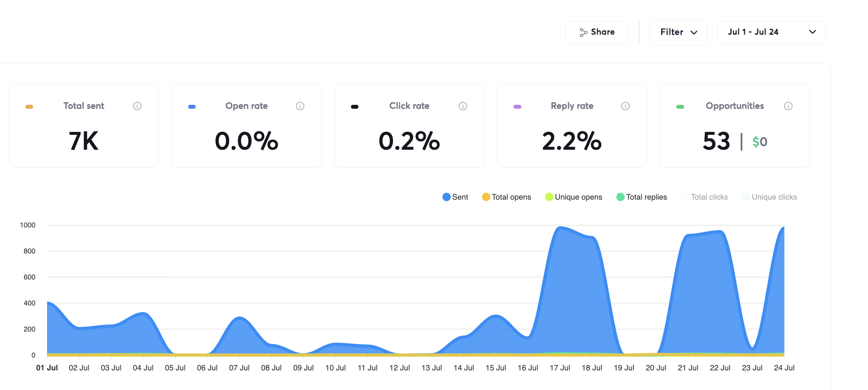Click the Opportunities info icon
The image size is (868, 390).
[788, 106]
